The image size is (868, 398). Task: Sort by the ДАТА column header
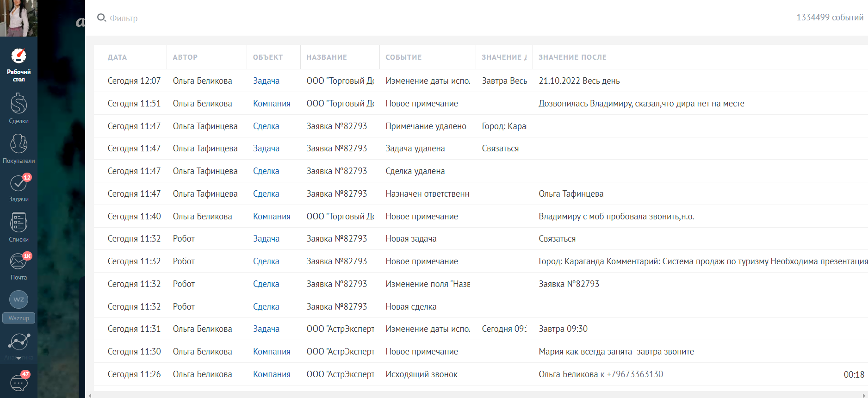[117, 57]
